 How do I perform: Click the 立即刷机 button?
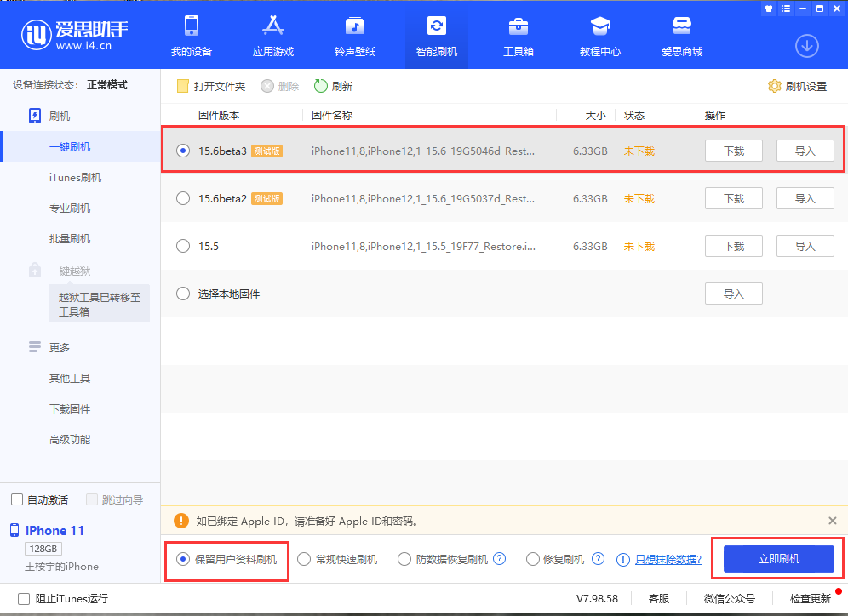(776, 558)
